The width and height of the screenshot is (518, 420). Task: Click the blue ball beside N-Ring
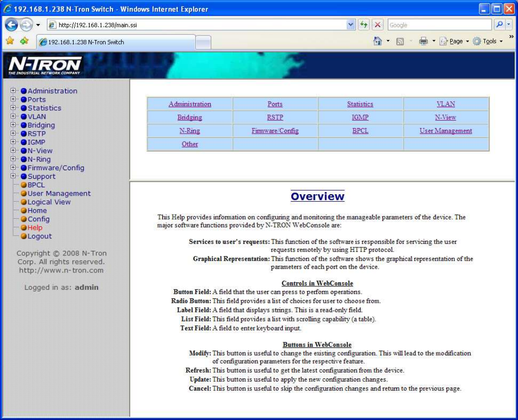click(x=24, y=159)
